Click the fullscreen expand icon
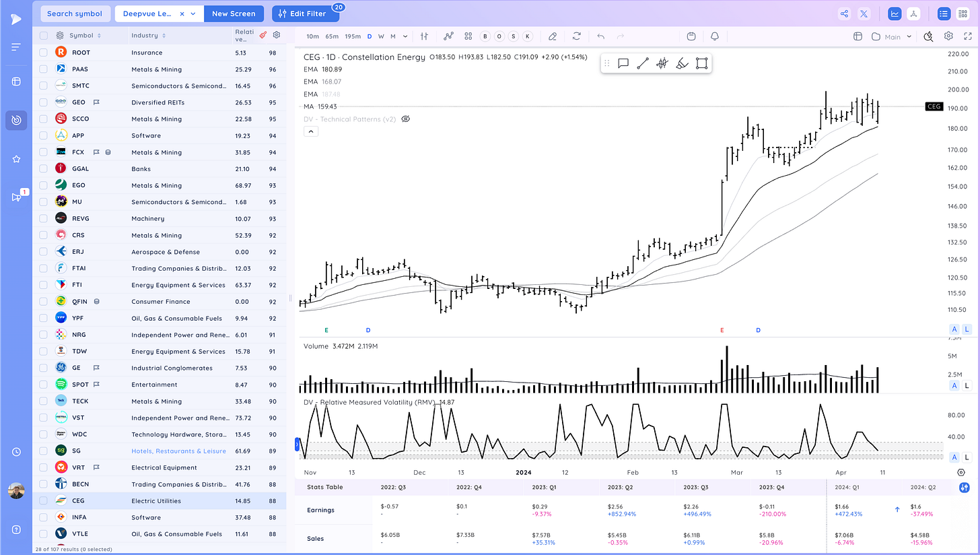 [x=968, y=36]
